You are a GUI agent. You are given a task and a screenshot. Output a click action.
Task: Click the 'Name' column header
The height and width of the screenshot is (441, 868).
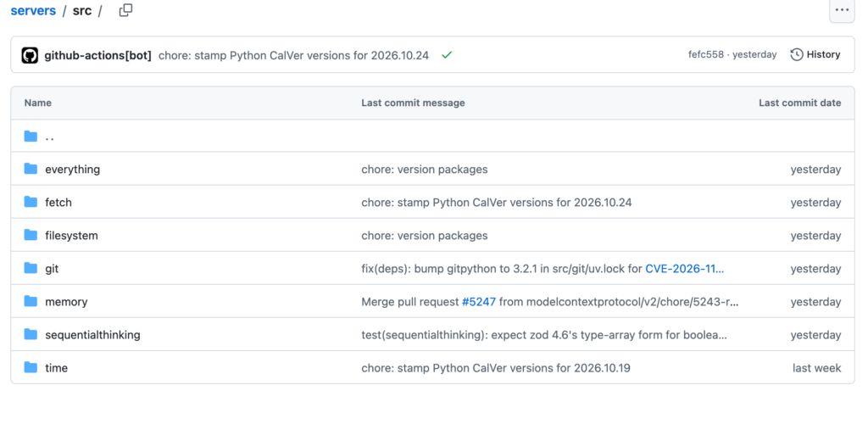click(37, 103)
